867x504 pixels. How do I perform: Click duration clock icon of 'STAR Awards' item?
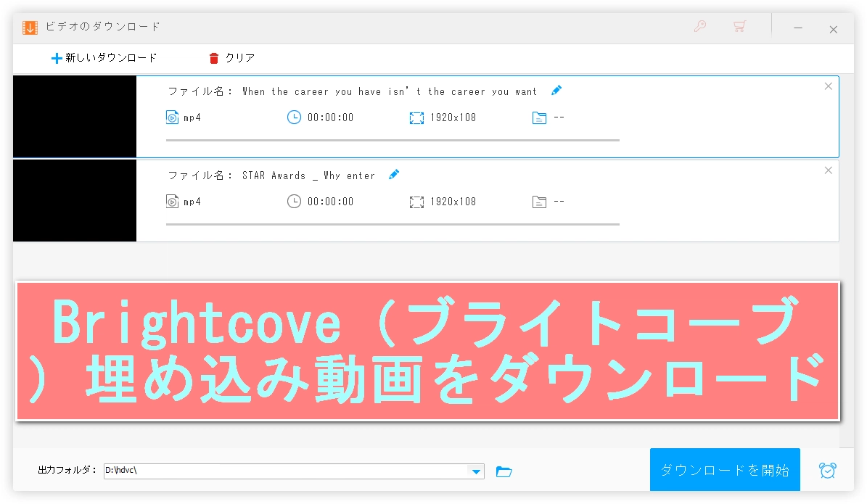pos(294,201)
